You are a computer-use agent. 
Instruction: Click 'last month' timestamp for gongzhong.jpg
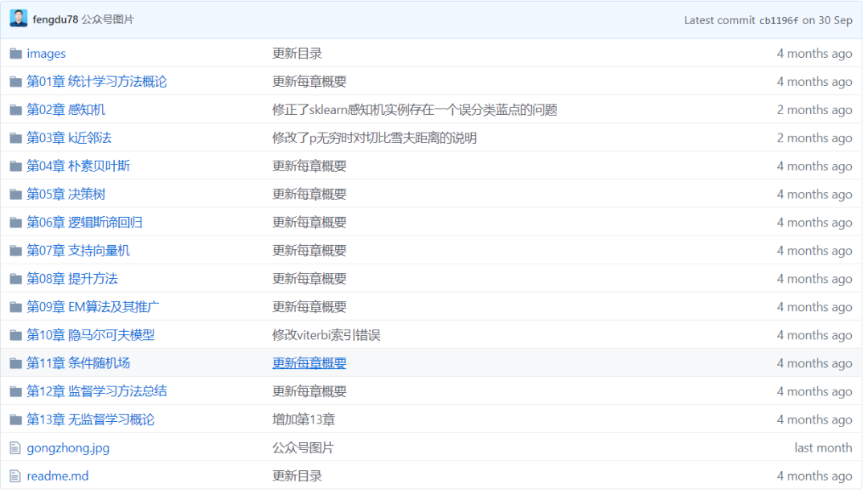(x=823, y=448)
